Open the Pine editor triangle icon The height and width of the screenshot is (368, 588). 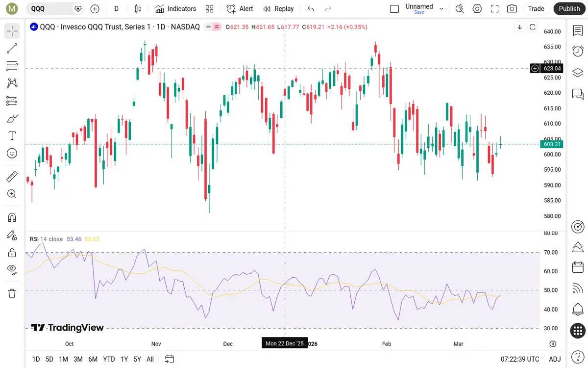click(578, 246)
